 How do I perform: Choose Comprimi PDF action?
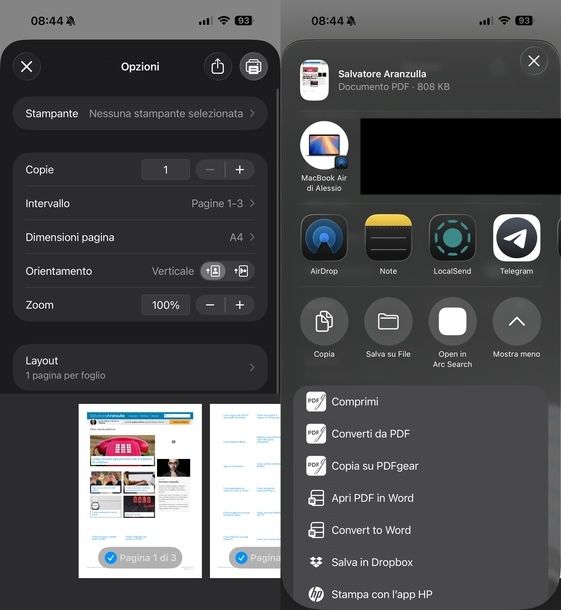click(x=421, y=402)
